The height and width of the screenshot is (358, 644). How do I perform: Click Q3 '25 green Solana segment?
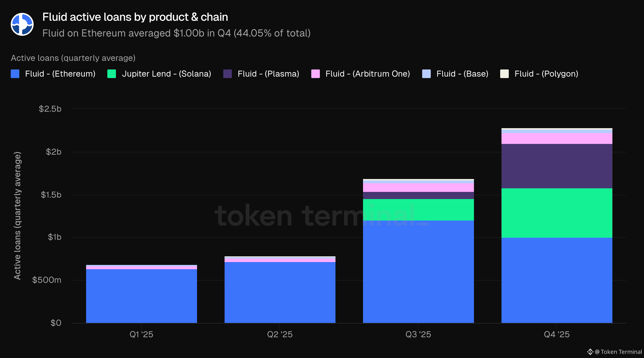(x=418, y=210)
